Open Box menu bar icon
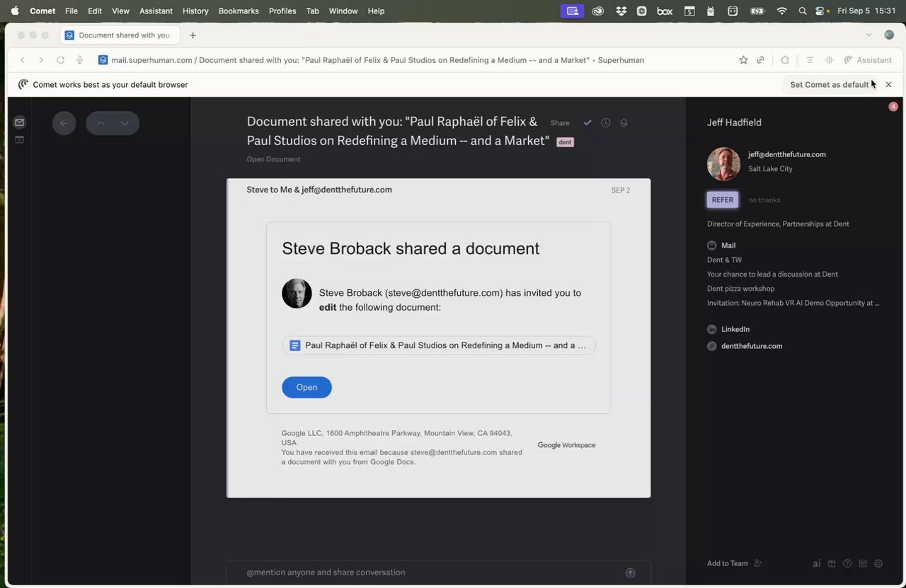The width and height of the screenshot is (906, 588). click(665, 11)
